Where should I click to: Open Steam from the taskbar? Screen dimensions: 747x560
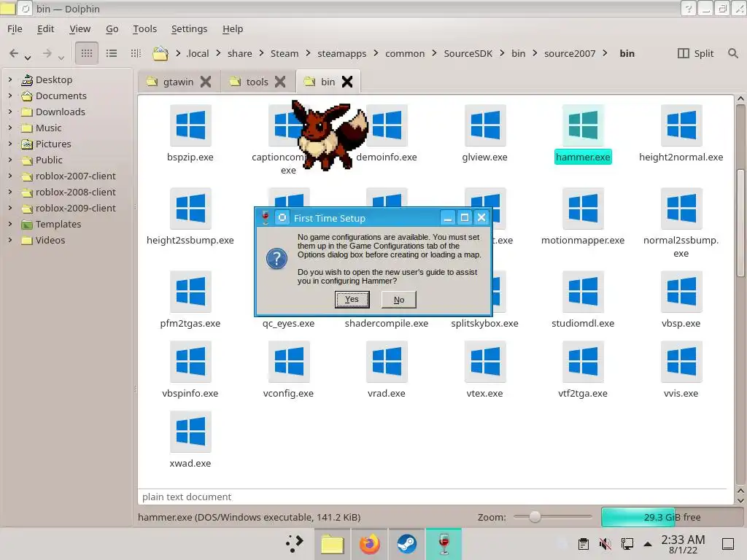[x=407, y=544]
